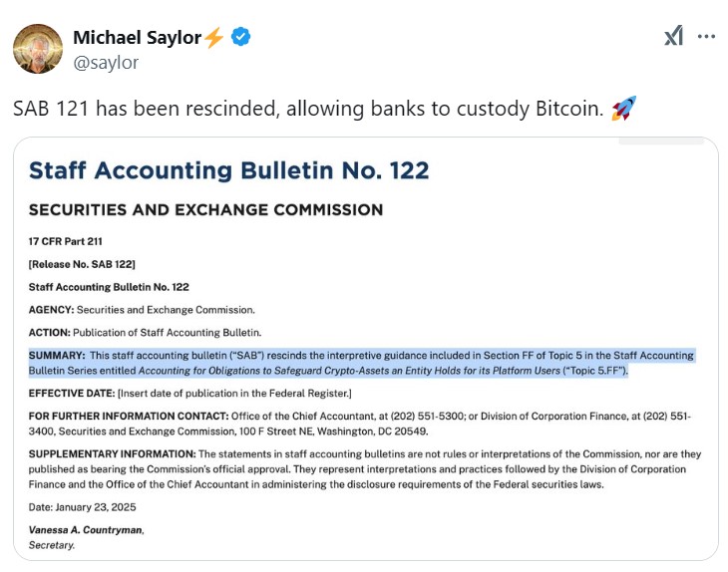This screenshot has width=728, height=572.
Task: Click the tweet text about SAB 121
Action: pyautogui.click(x=308, y=109)
